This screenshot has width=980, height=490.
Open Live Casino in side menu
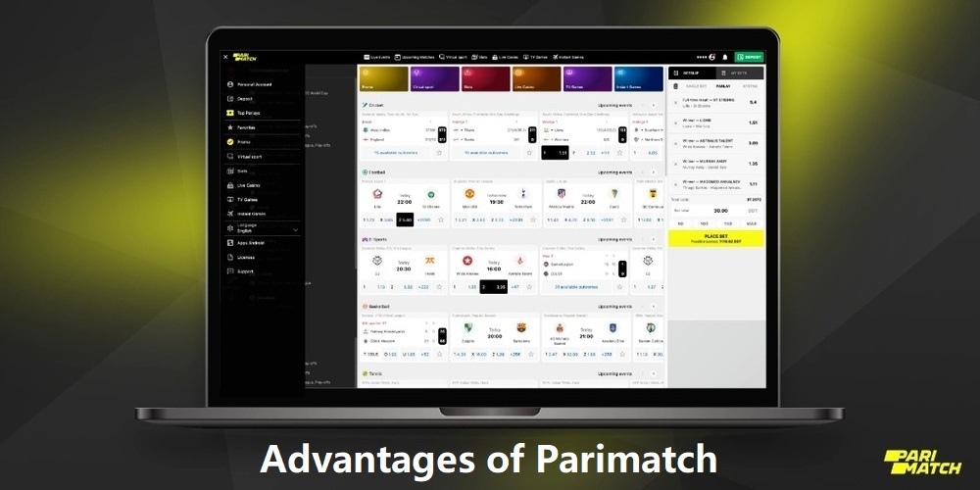(x=244, y=185)
